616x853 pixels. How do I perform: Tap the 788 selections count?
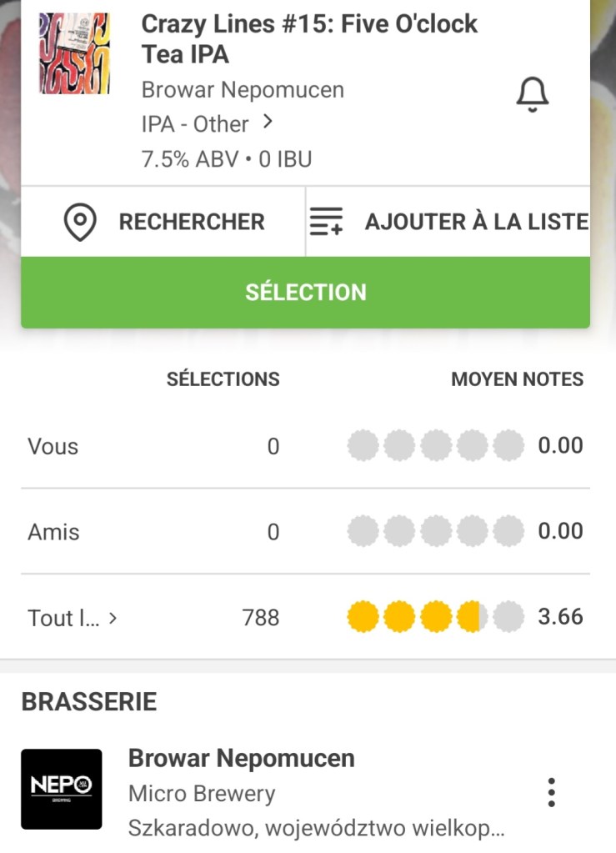point(261,618)
